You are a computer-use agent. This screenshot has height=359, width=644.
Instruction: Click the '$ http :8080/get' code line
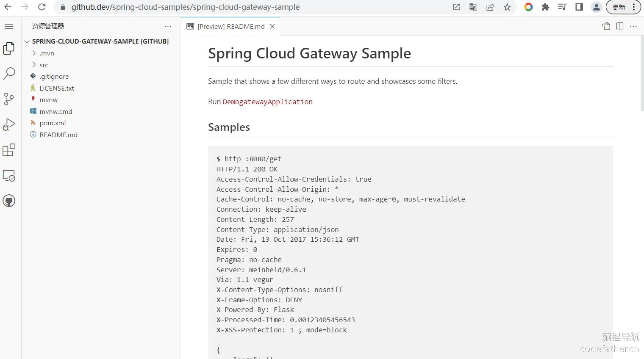coord(249,159)
